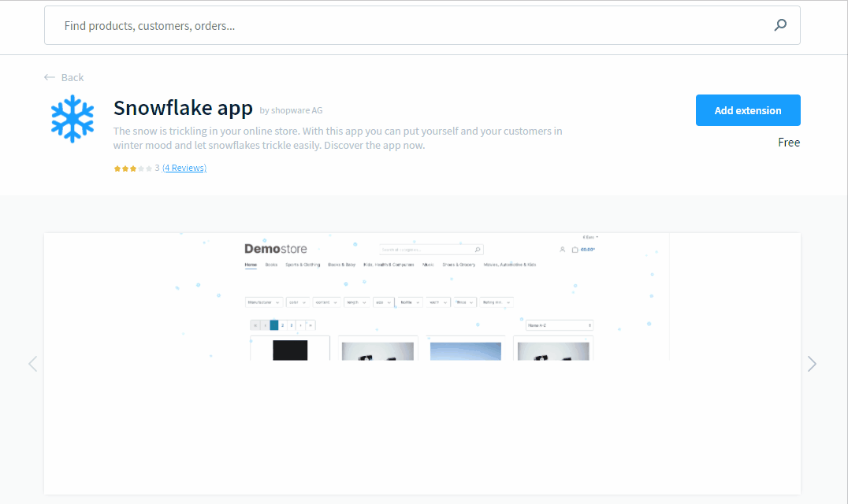Click the 'by shopware AG' manufacturer text
848x504 pixels.
click(x=291, y=110)
